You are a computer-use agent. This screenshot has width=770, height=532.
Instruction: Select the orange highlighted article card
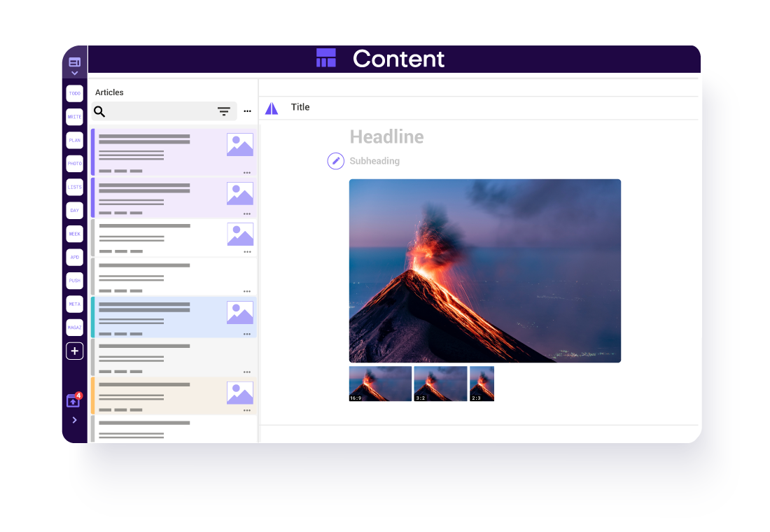tap(161, 396)
